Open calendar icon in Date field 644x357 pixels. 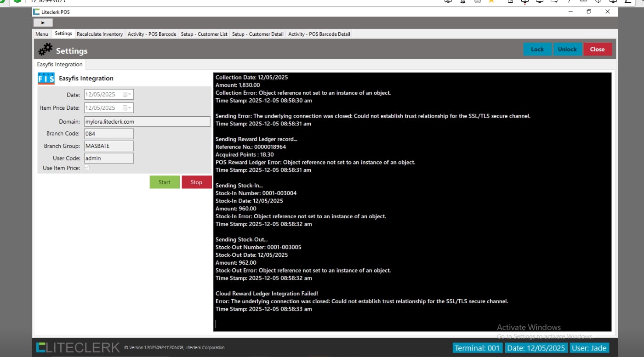click(125, 95)
